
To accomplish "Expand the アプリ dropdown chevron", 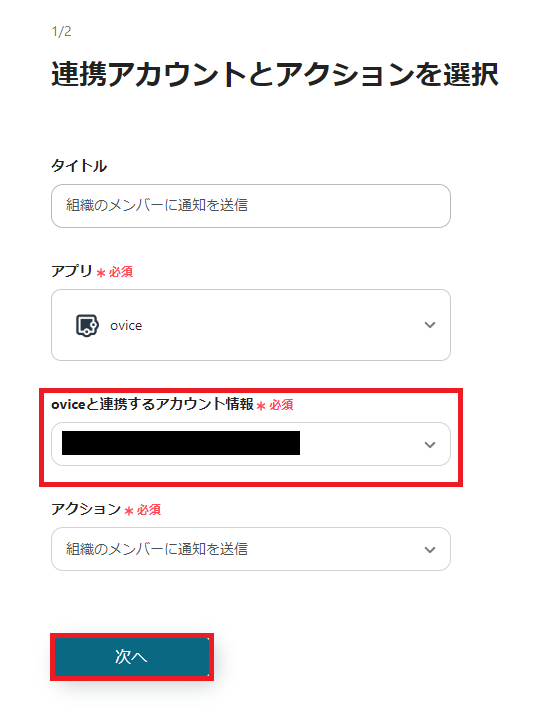I will 430,325.
